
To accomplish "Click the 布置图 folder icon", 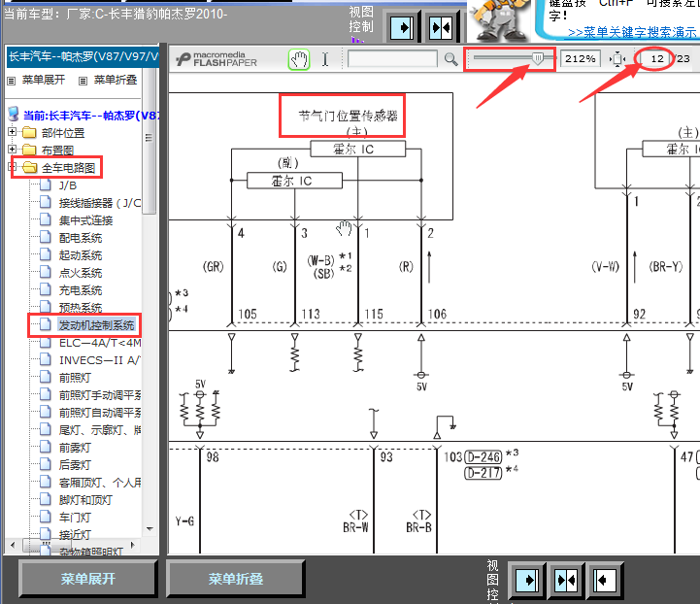I will (29, 150).
